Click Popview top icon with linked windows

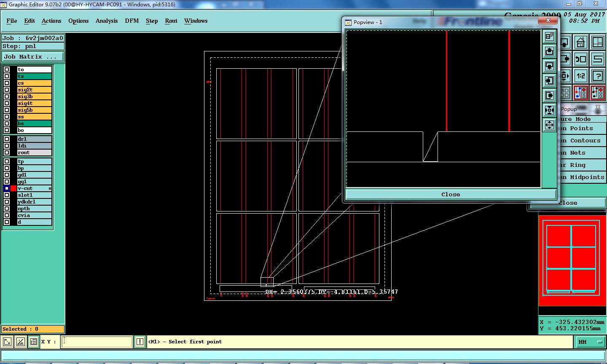[549, 36]
